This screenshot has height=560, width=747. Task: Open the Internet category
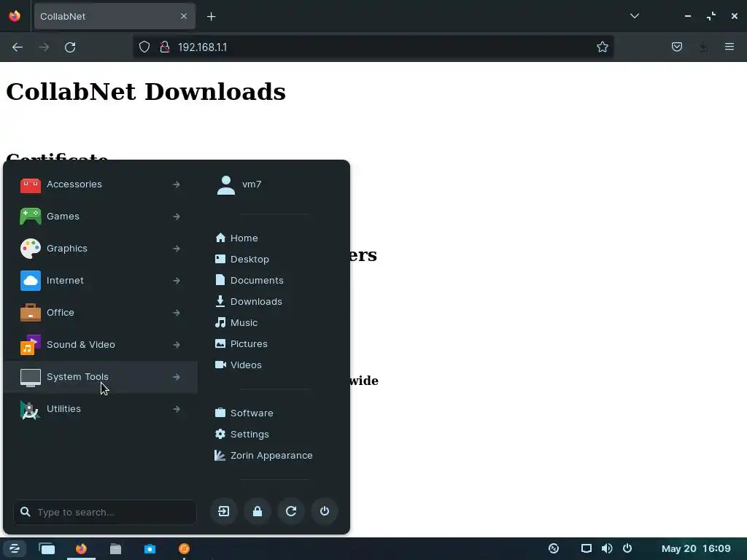(x=100, y=281)
